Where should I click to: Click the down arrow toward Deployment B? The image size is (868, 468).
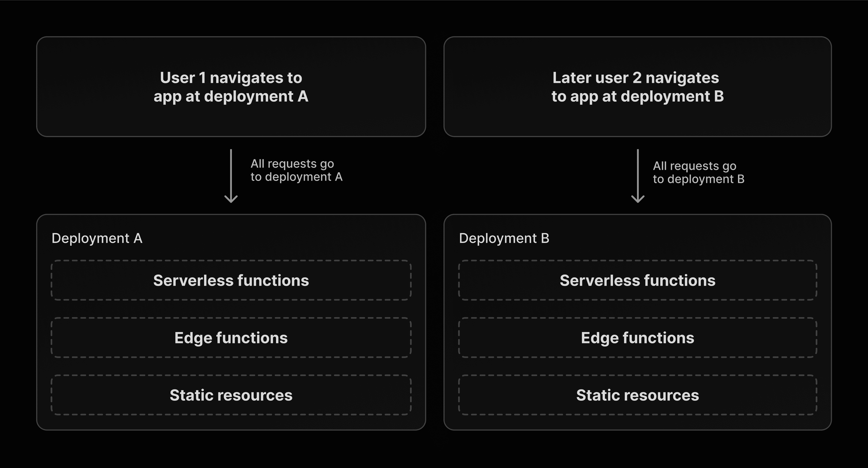click(637, 176)
